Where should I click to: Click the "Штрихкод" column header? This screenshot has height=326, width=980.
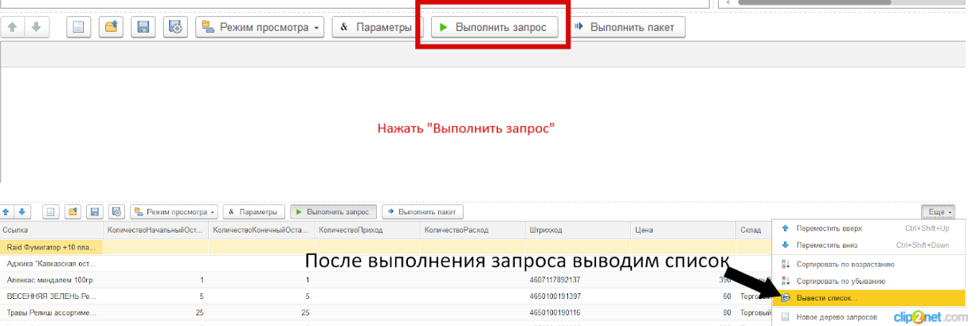coord(544,230)
